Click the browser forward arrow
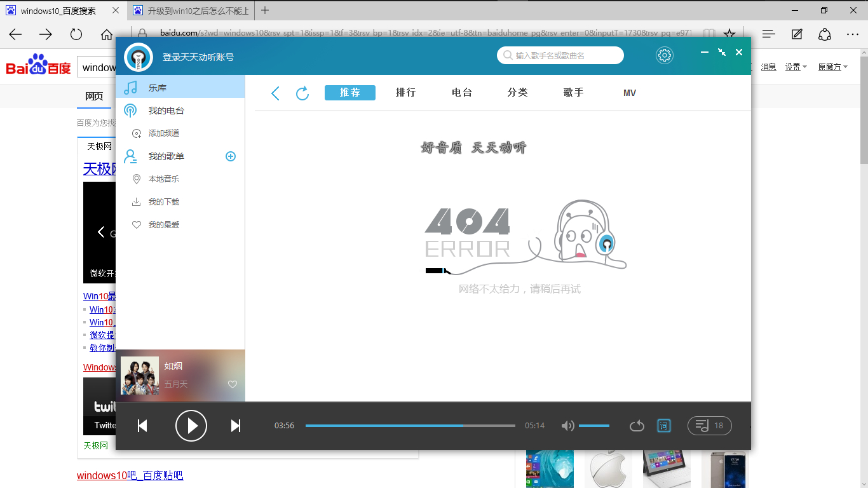868x488 pixels. (x=46, y=34)
